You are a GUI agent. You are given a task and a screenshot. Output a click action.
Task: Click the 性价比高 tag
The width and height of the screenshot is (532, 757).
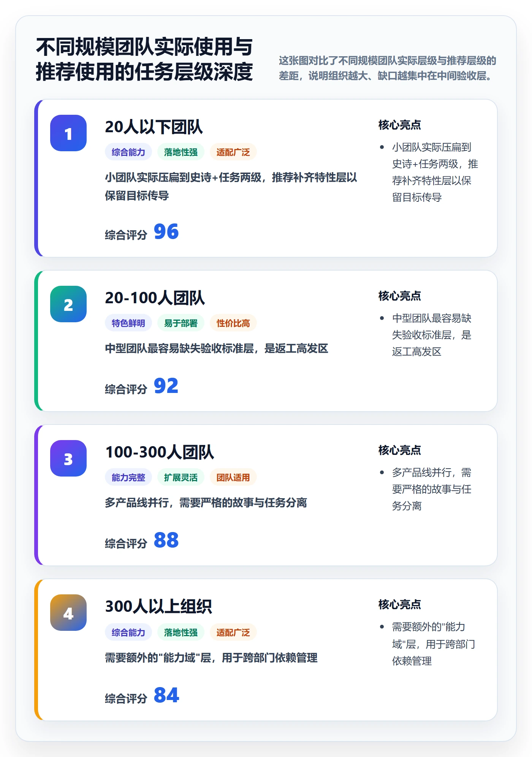click(233, 323)
